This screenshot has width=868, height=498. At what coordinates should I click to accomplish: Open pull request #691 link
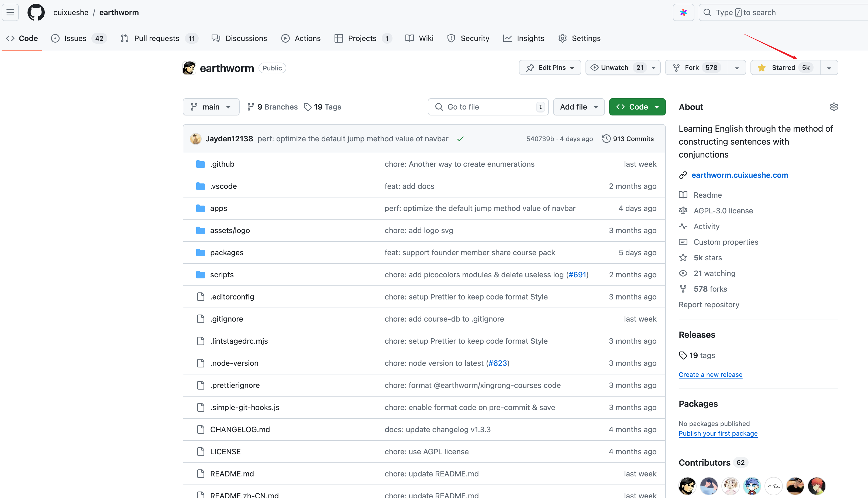[x=577, y=275]
